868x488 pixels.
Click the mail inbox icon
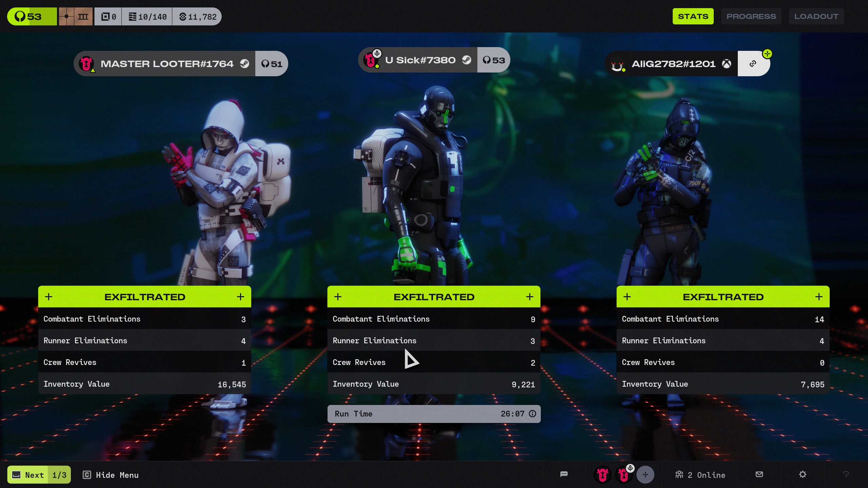click(759, 474)
